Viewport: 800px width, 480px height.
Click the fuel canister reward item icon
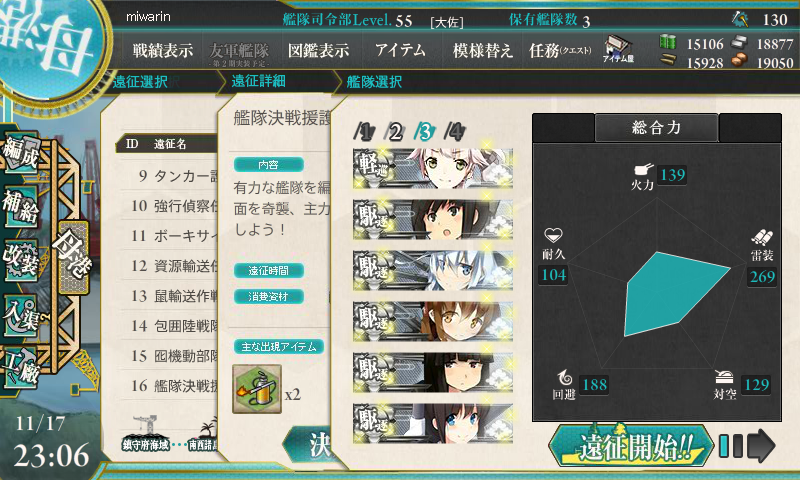257,389
